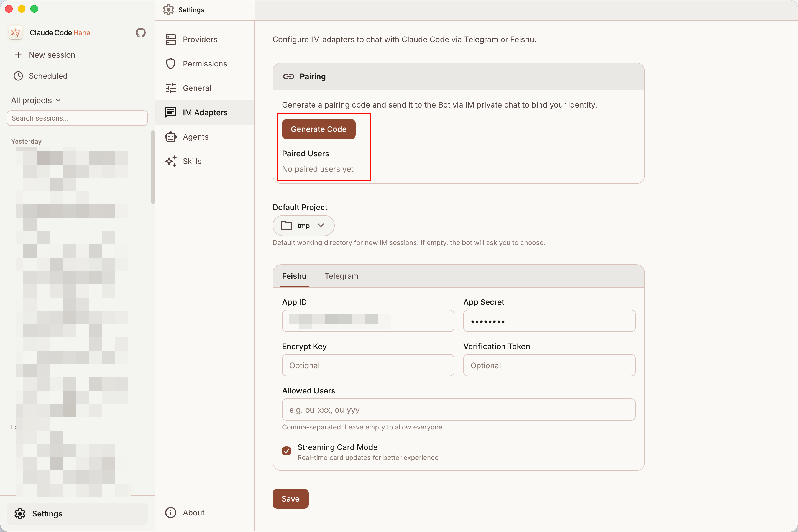Open Skills sparkle icon section
Screen dimensions: 798x532
pyautogui.click(x=170, y=162)
